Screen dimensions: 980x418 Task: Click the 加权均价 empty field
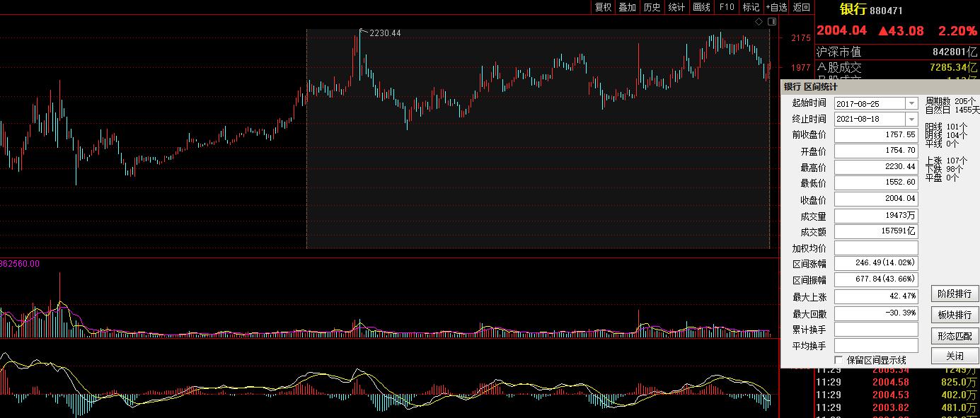(x=876, y=248)
